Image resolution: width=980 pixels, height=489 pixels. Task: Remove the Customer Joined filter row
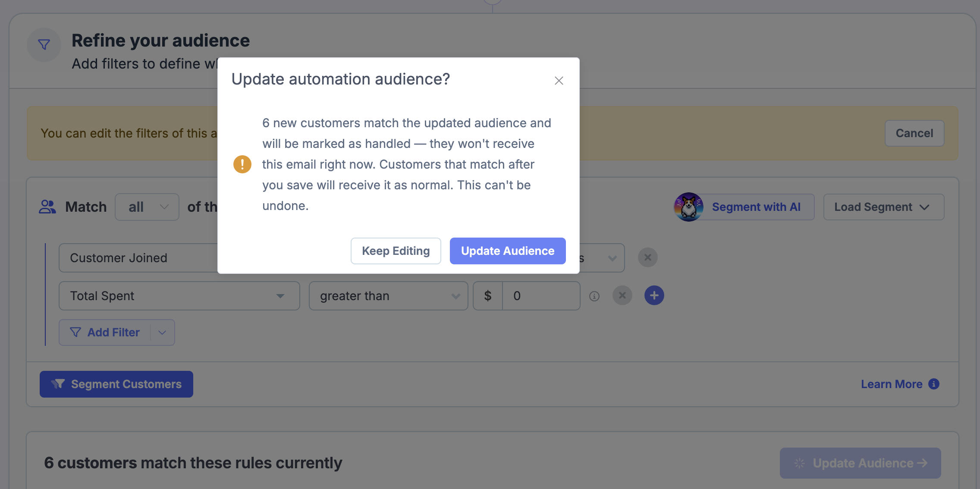648,257
